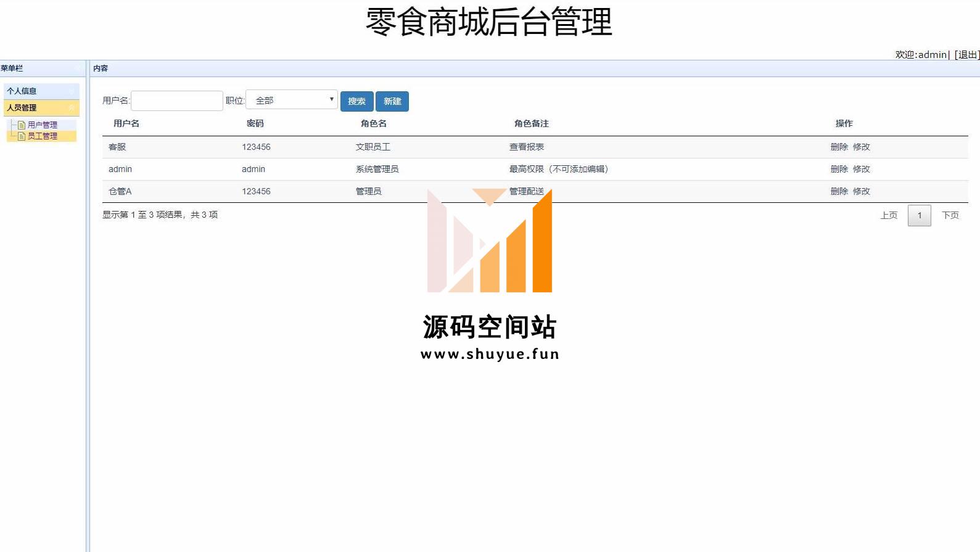Click password 123456 in the 仓管A row
This screenshot has width=980, height=552.
(256, 191)
